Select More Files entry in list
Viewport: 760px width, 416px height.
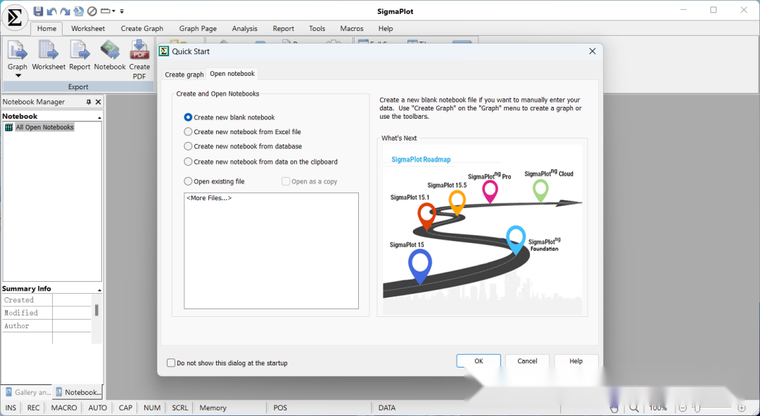(x=209, y=198)
